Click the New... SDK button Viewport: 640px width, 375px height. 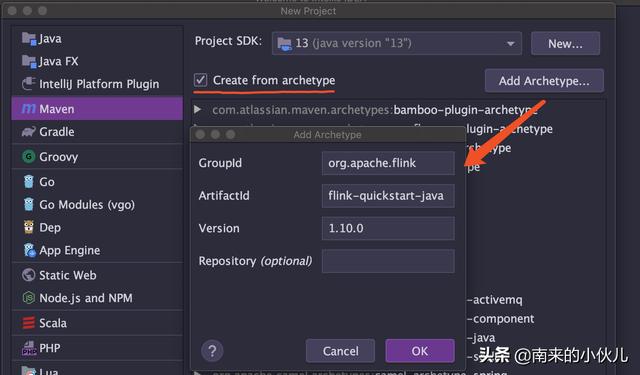[x=565, y=43]
